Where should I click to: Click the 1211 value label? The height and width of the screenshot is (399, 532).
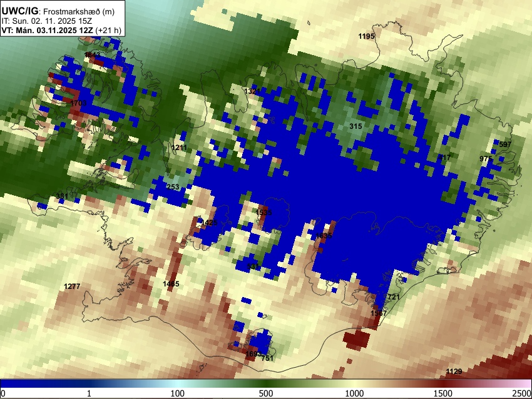pos(179,148)
